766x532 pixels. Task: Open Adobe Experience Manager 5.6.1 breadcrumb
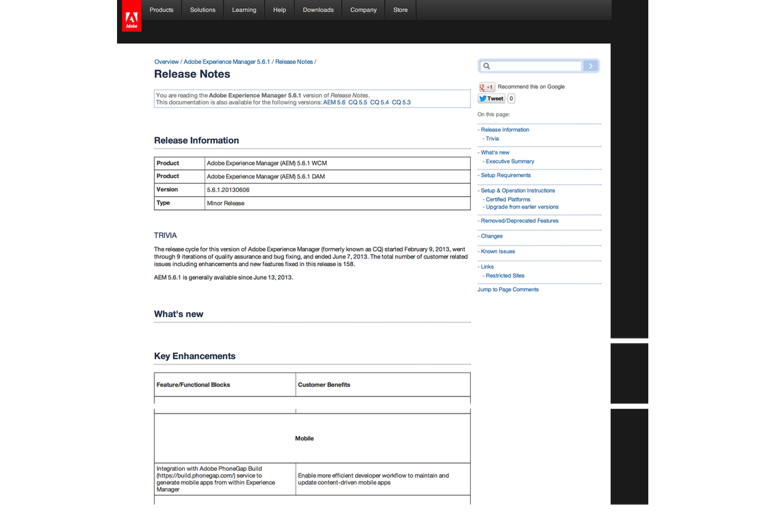[227, 62]
